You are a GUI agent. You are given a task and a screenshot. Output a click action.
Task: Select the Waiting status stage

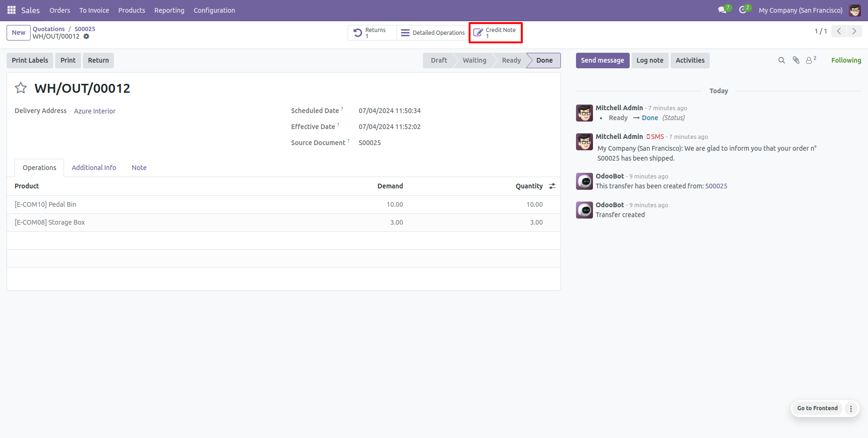pos(474,60)
